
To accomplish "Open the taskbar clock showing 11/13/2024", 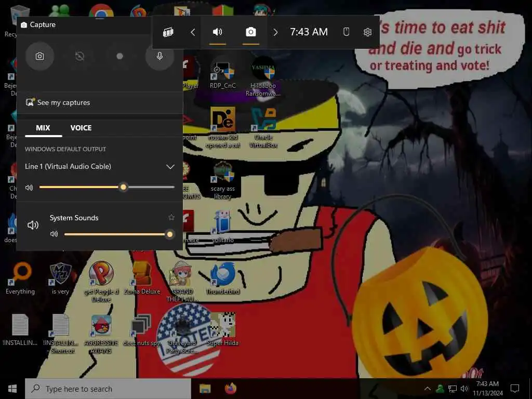I will point(487,389).
